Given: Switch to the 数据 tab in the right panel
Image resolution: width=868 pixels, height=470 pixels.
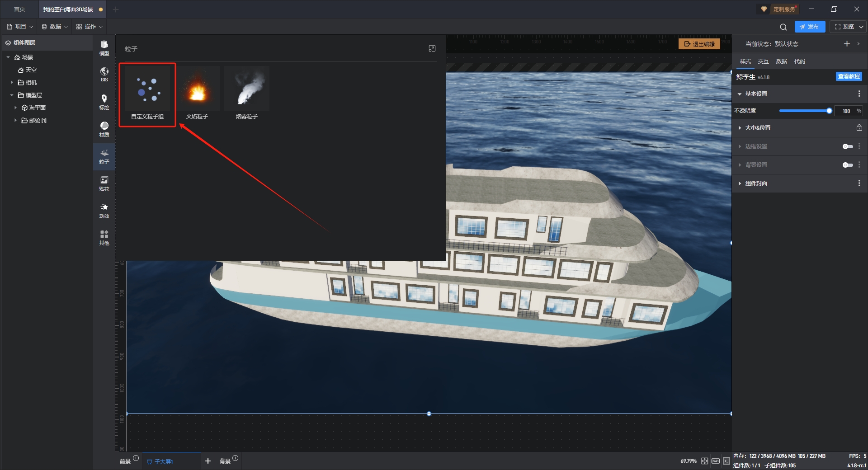Looking at the screenshot, I should (781, 61).
